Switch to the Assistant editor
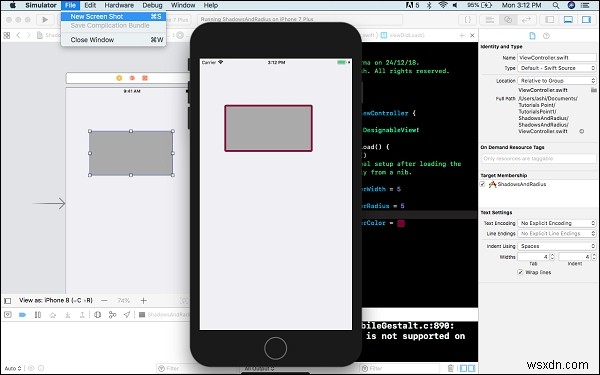Image resolution: width=600 pixels, height=375 pixels. tap(508, 20)
